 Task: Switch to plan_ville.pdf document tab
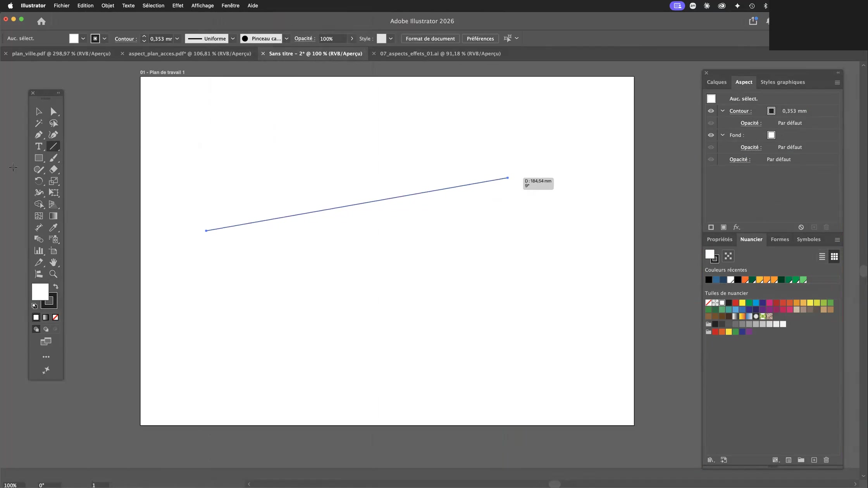61,53
